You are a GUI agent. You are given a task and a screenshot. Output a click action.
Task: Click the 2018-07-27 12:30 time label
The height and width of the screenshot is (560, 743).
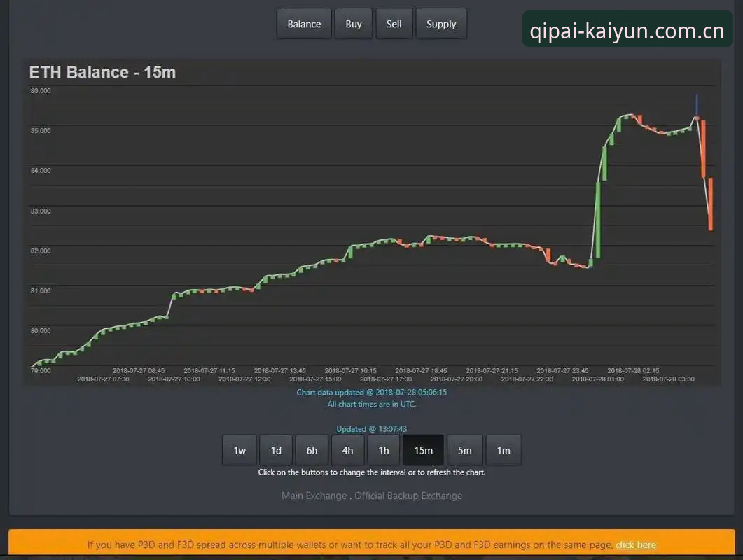tap(244, 379)
